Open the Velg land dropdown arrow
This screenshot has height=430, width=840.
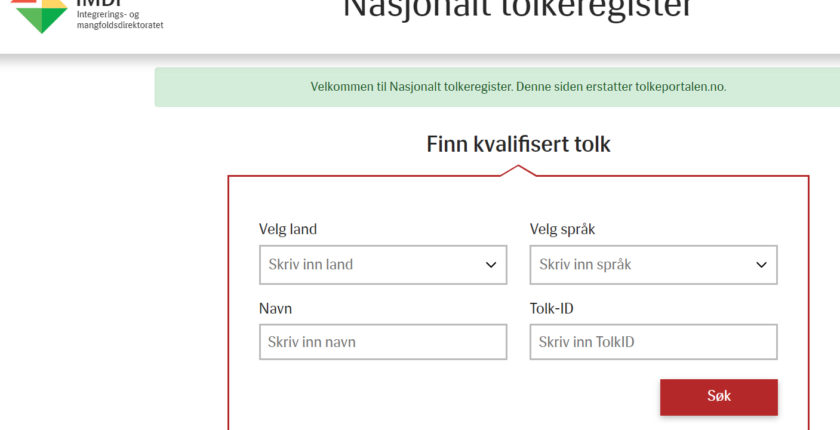click(x=491, y=265)
